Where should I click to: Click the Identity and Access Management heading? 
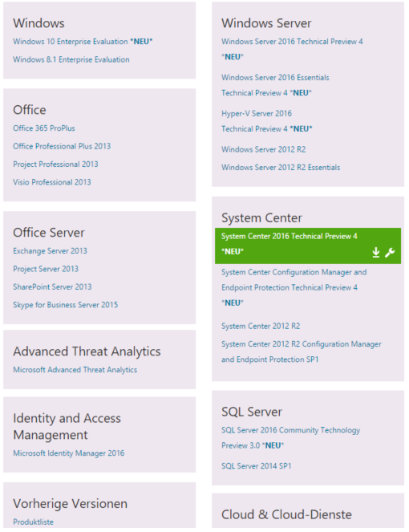coord(67,426)
